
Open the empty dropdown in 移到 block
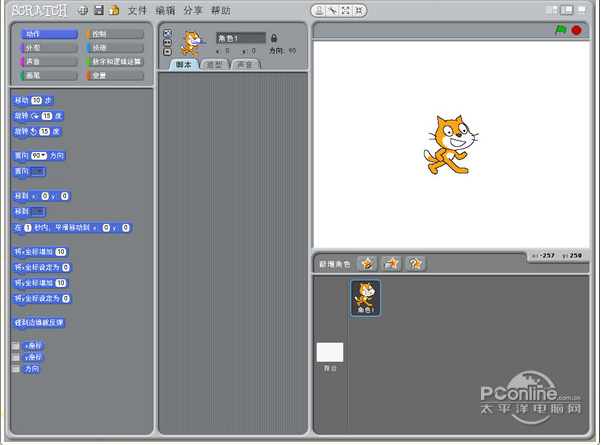(x=38, y=212)
